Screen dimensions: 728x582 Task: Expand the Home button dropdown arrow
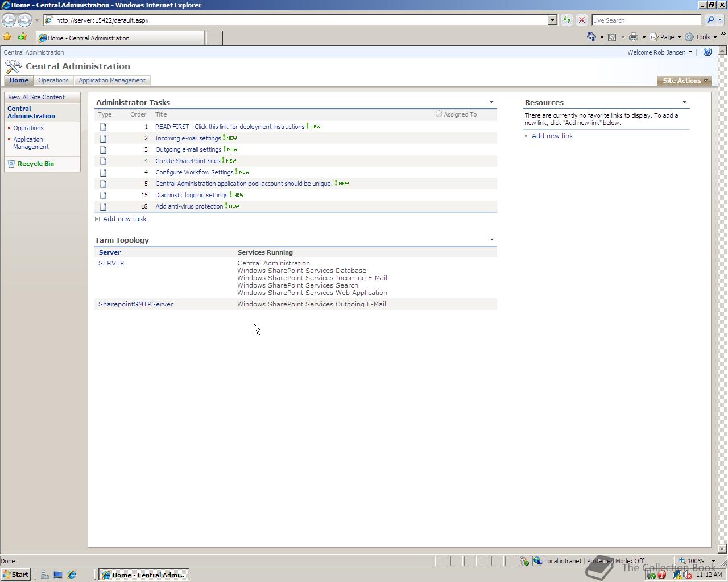[602, 37]
